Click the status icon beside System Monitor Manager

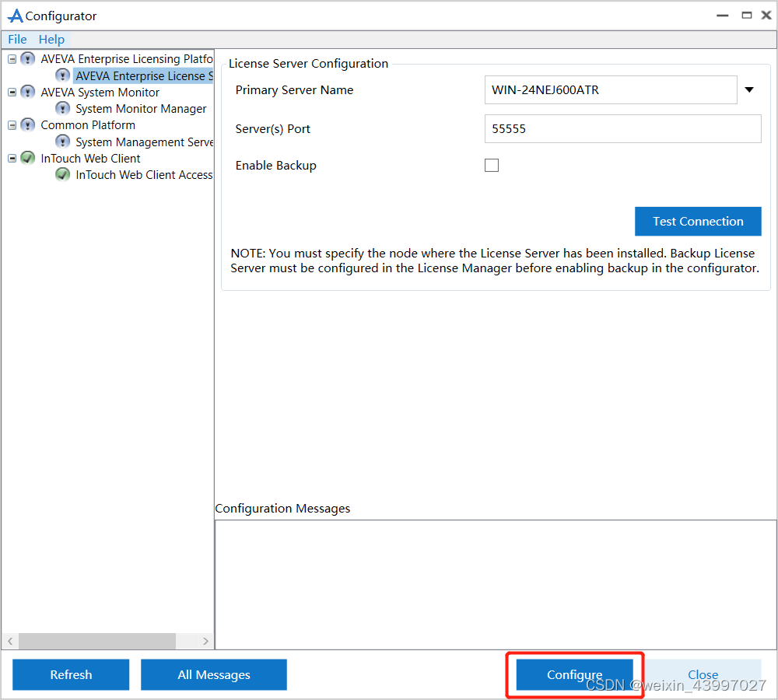click(62, 109)
